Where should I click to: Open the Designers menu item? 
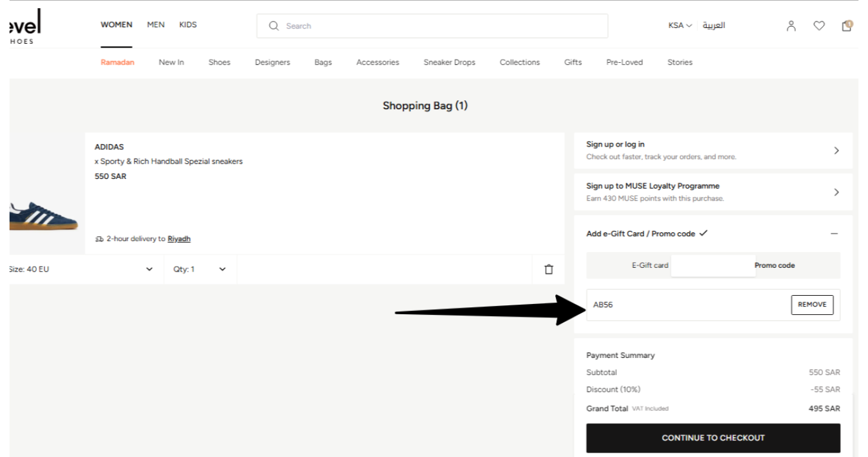(272, 62)
